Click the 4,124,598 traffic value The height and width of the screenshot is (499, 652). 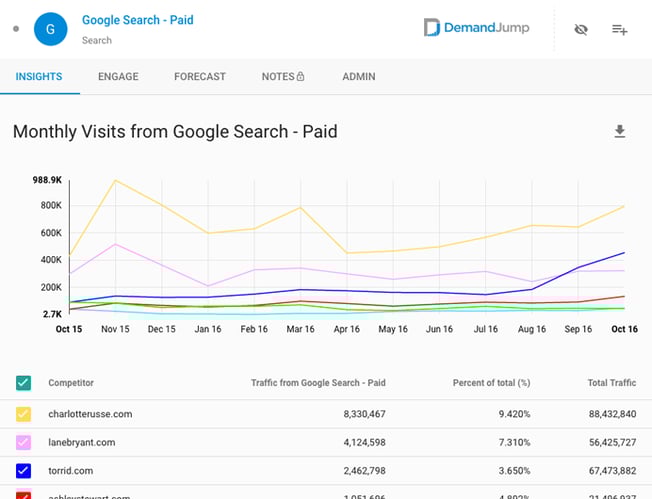click(x=365, y=442)
